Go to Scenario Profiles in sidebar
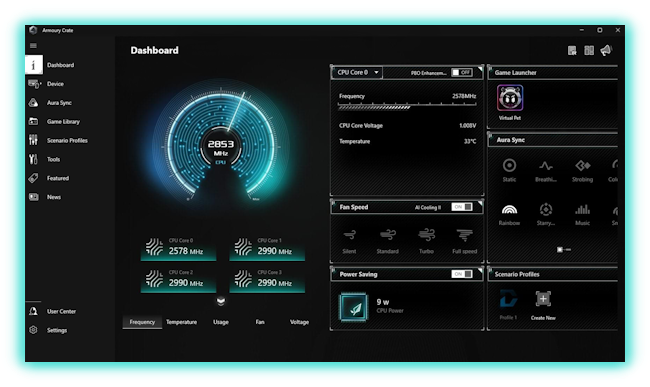 pyautogui.click(x=67, y=140)
